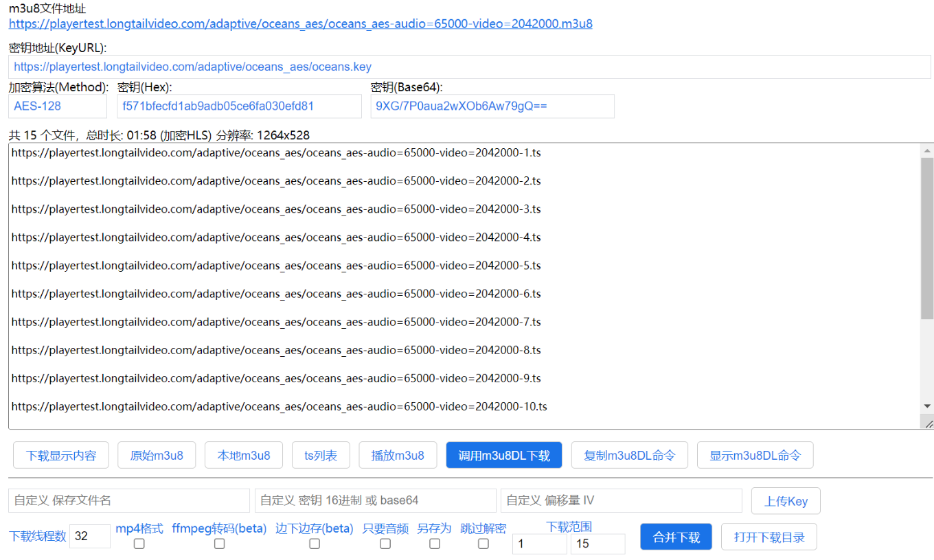
Task: Click the custom save filename field
Action: click(129, 500)
